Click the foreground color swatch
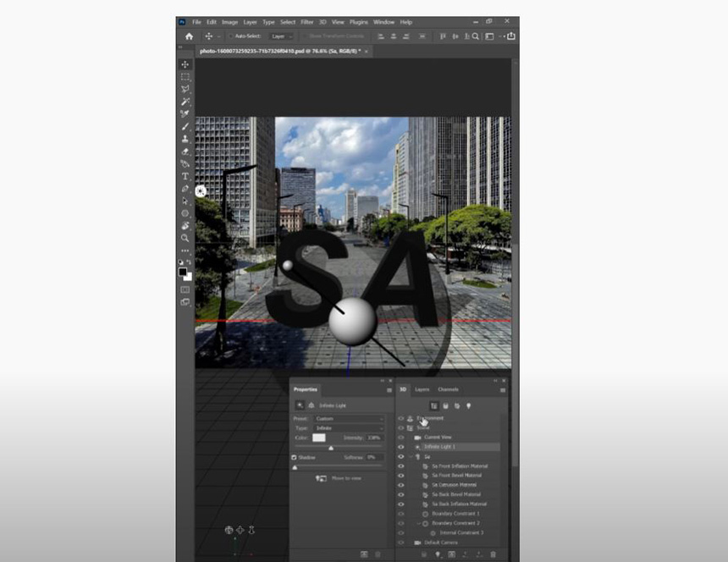The width and height of the screenshot is (728, 562). 183,272
